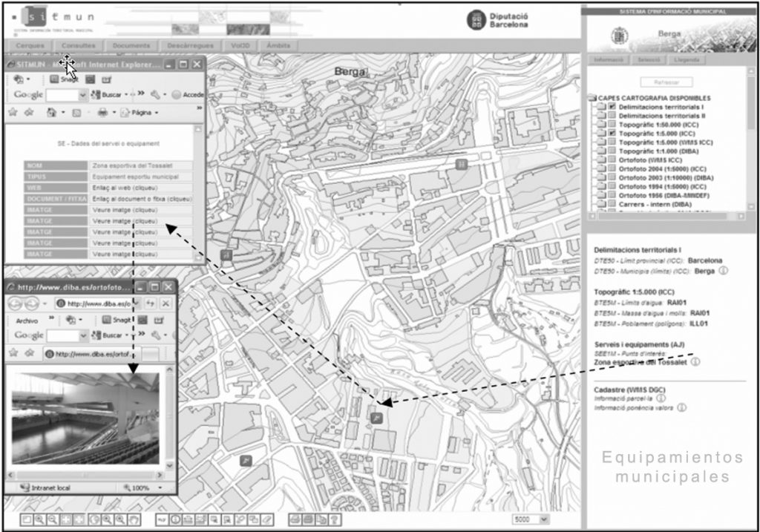
Task: Expand the Ortofoto 1956 (DIBA-MINDEF) folder
Action: 601,195
